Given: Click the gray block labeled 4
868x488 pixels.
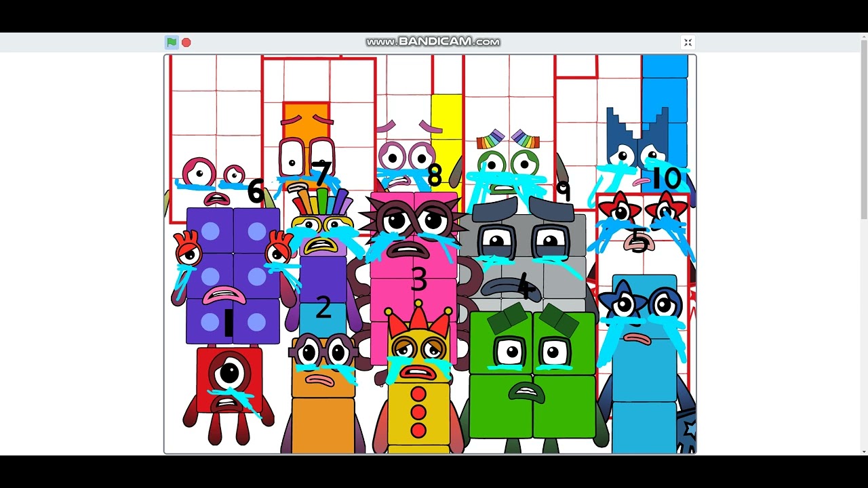Looking at the screenshot, I should coord(522,258).
